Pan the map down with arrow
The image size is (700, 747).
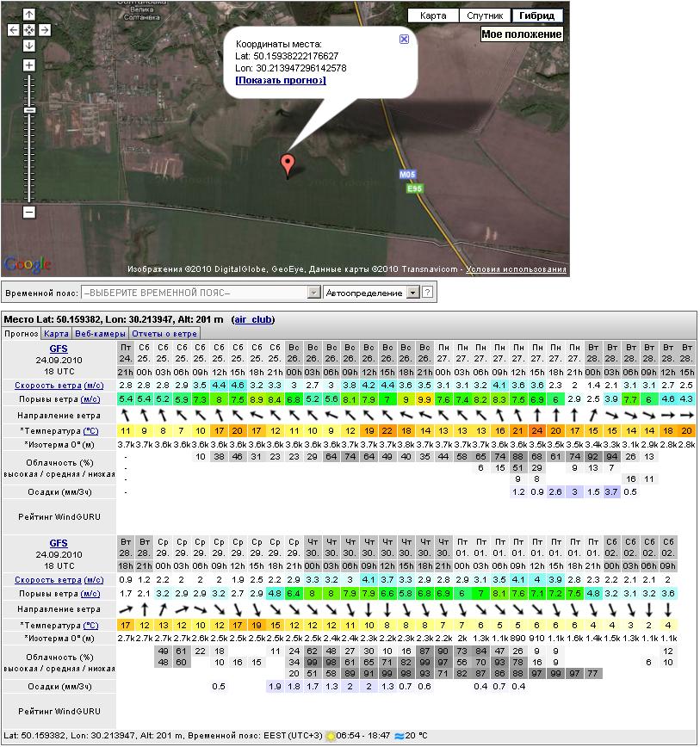click(29, 46)
